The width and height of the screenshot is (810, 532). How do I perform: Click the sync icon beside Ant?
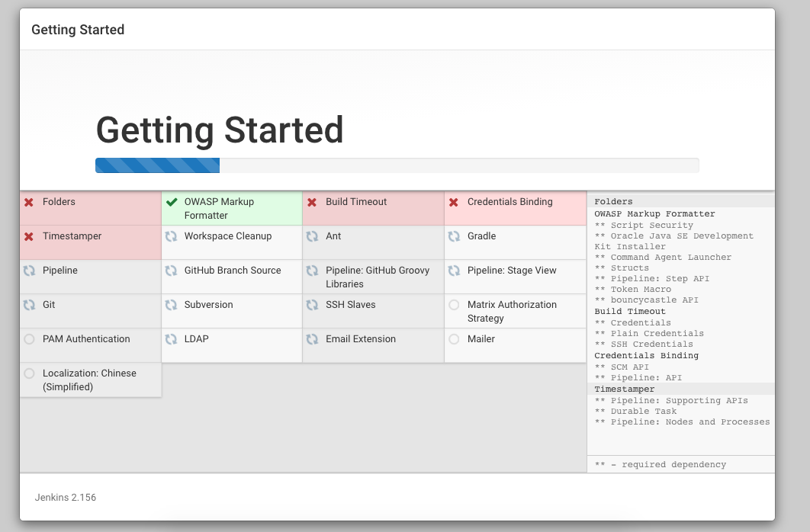312,236
